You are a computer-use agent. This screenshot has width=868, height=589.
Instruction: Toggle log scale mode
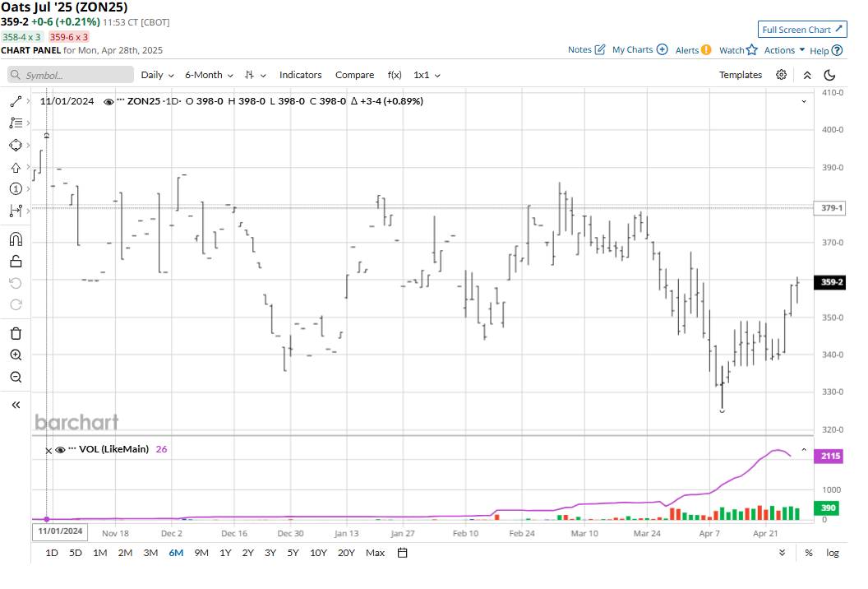[832, 553]
